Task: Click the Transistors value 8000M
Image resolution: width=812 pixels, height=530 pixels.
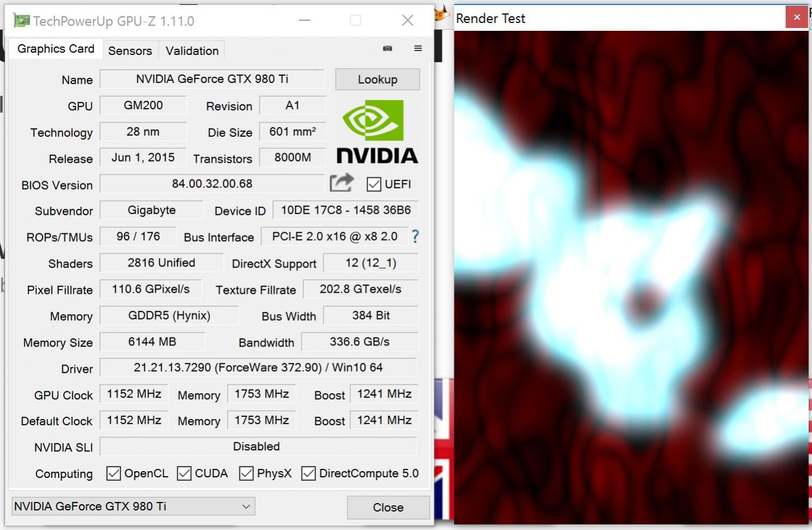Action: pyautogui.click(x=293, y=158)
